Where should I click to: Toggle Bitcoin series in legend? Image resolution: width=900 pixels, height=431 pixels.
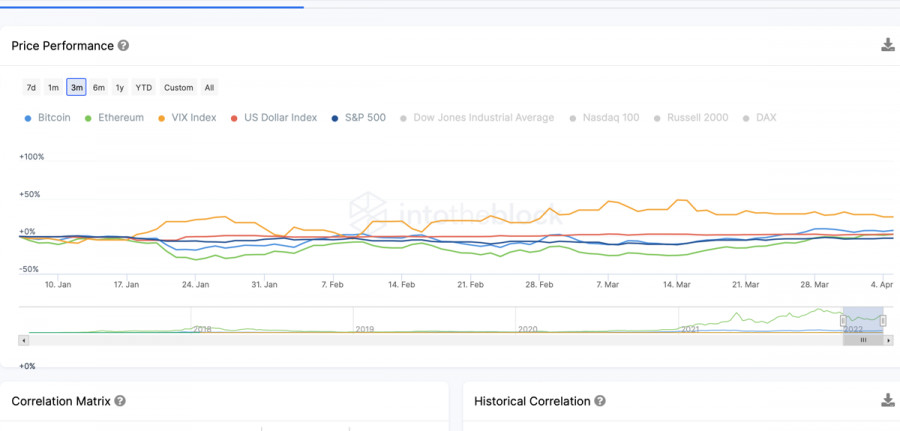pyautogui.click(x=47, y=118)
